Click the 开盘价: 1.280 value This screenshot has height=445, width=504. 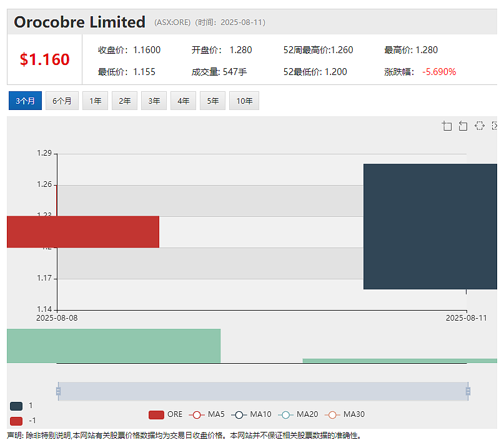(222, 50)
